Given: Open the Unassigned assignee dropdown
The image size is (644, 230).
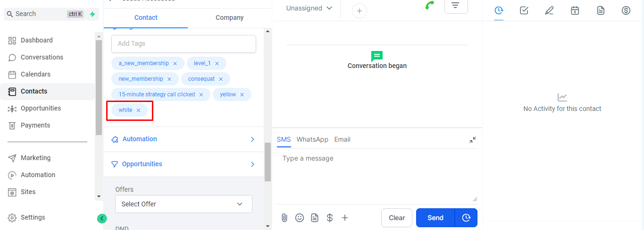Looking at the screenshot, I should [x=309, y=8].
